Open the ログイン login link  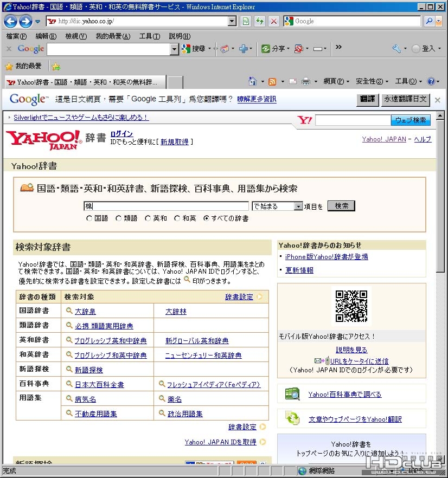tap(121, 133)
